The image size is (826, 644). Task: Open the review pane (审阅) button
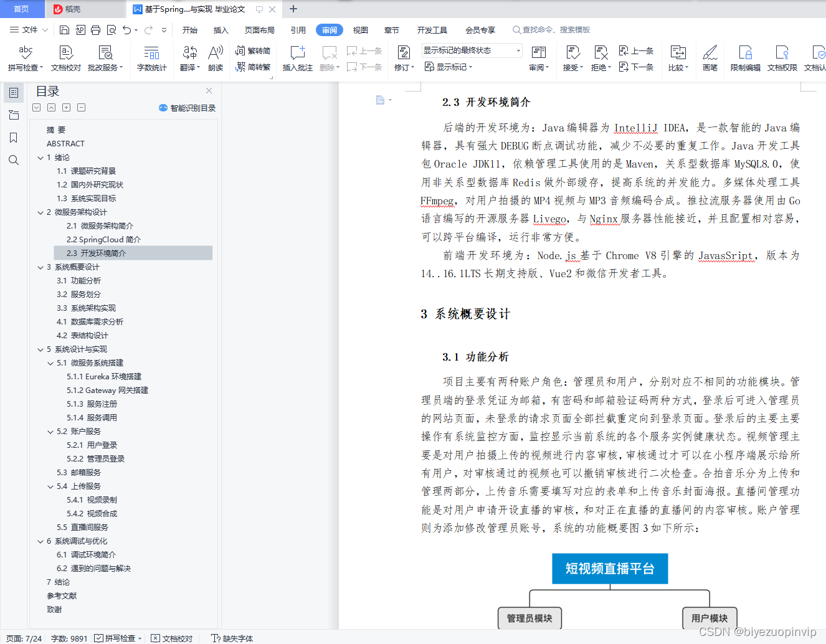coord(539,59)
